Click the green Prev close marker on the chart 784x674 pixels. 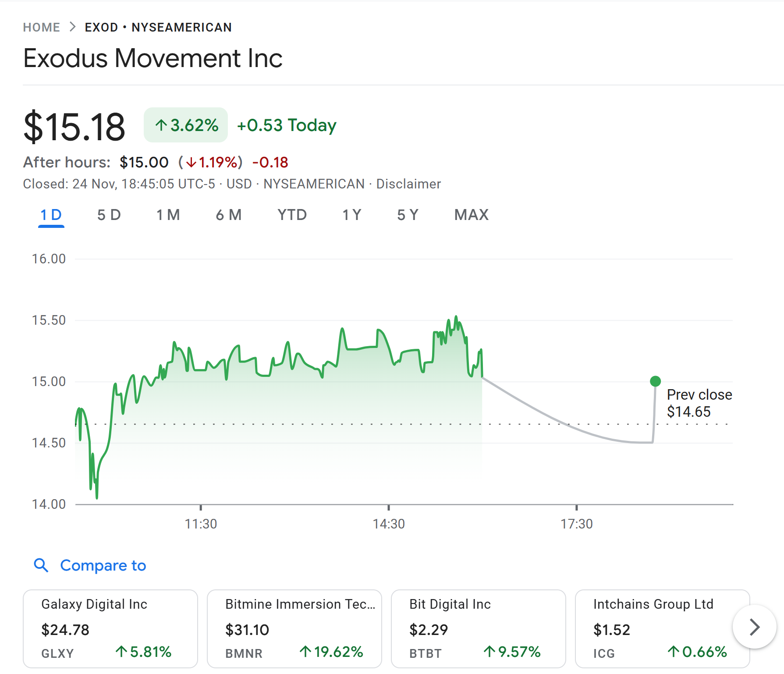click(x=655, y=381)
